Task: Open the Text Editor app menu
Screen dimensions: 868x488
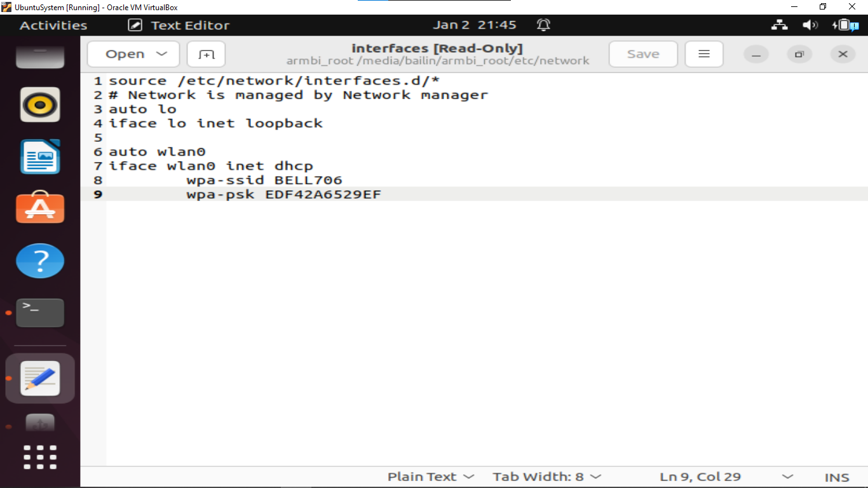Action: pyautogui.click(x=179, y=25)
